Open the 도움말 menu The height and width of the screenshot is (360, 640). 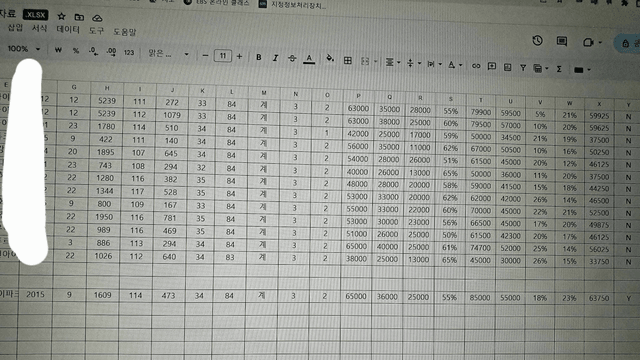pos(124,31)
